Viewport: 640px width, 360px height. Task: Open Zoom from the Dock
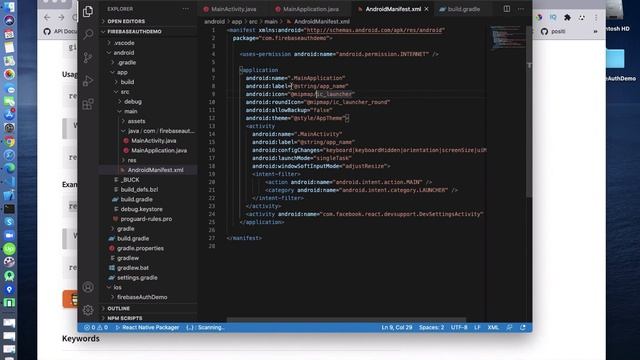[9, 236]
